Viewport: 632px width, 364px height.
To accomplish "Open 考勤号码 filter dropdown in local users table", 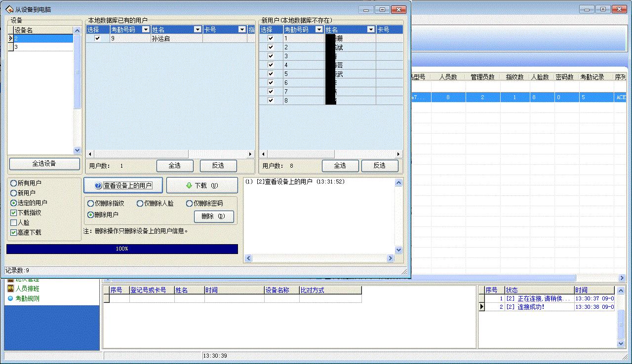I will click(146, 30).
